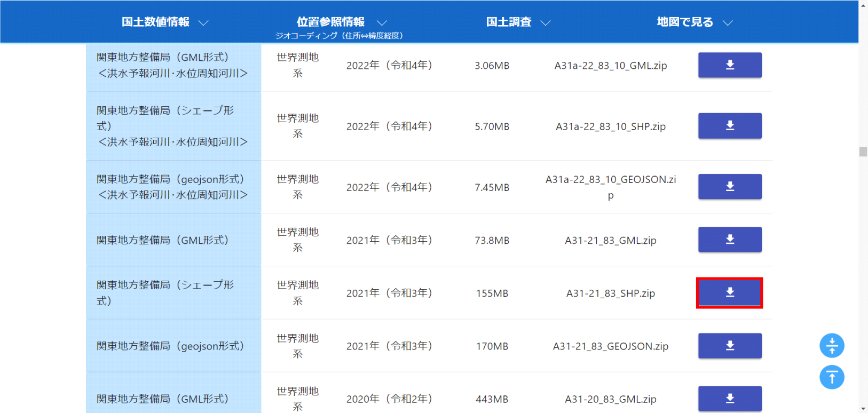Click the round collapse button above scroll-to-top
This screenshot has width=868, height=413.
(x=832, y=346)
